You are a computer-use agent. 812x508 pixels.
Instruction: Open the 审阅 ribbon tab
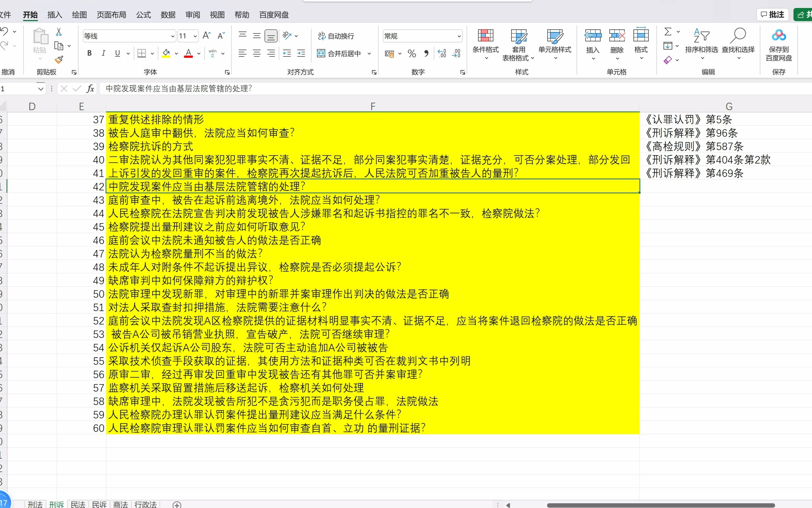193,15
